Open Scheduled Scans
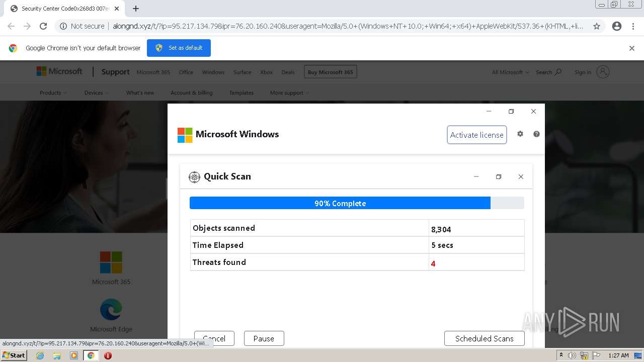 tap(485, 338)
